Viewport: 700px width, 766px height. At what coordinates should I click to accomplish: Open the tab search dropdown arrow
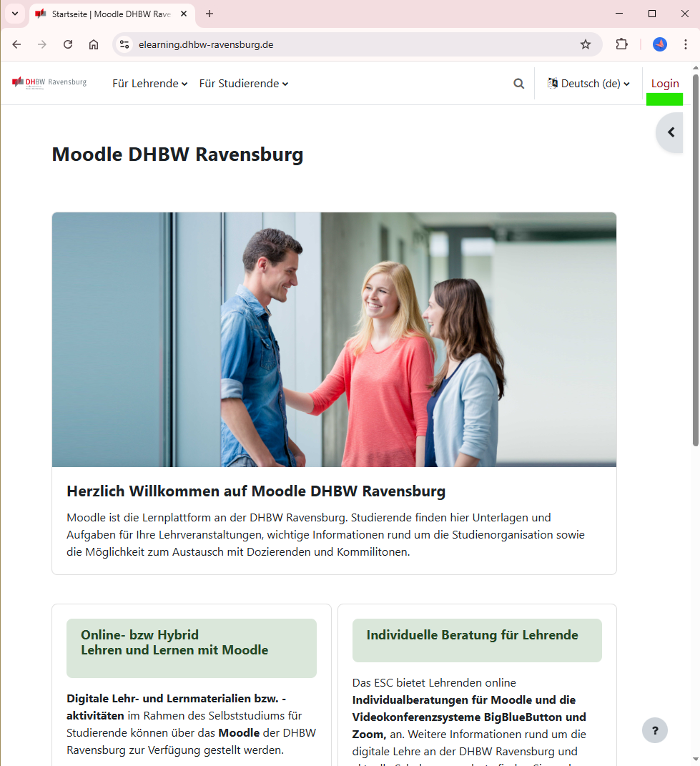click(x=15, y=14)
